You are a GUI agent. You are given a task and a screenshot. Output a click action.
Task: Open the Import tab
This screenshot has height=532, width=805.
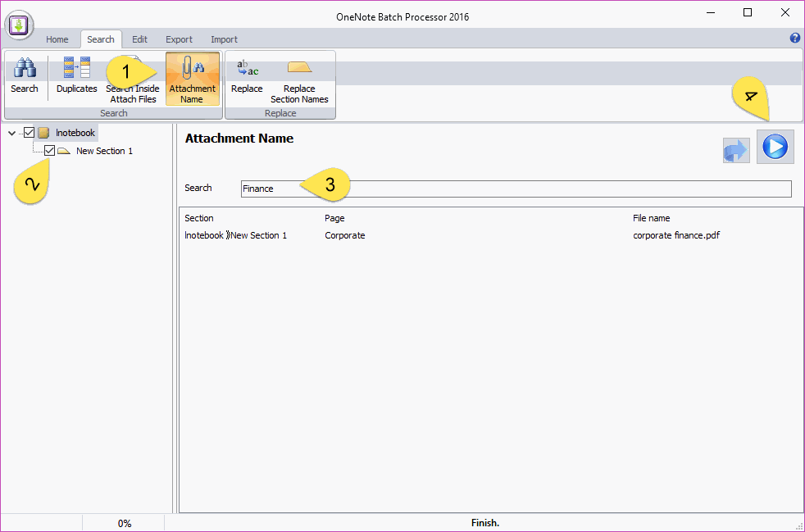coord(224,39)
